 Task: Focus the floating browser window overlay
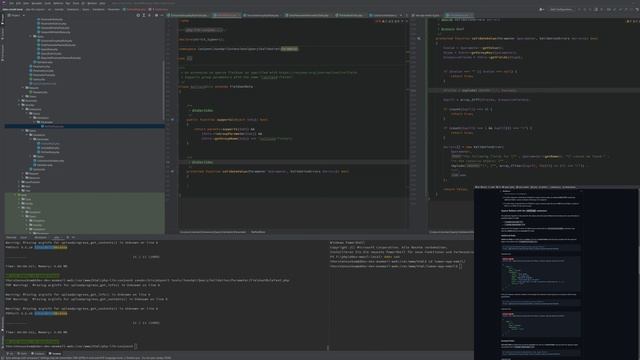[557, 273]
